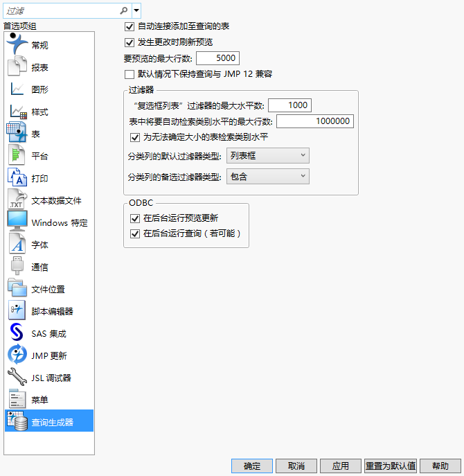464x476 pixels.
Task: Select 通信 group label
Action: click(39, 267)
